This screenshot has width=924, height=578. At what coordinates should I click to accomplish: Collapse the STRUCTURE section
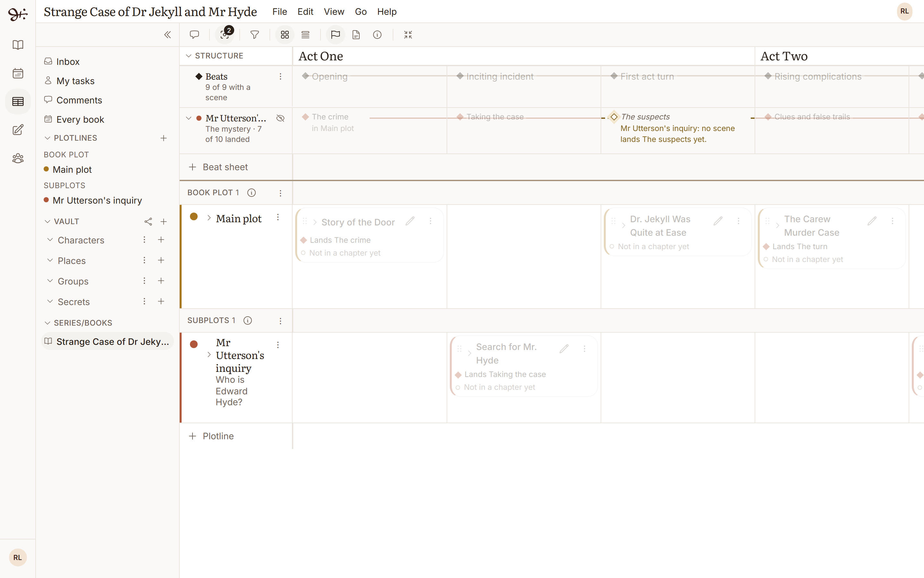tap(189, 56)
